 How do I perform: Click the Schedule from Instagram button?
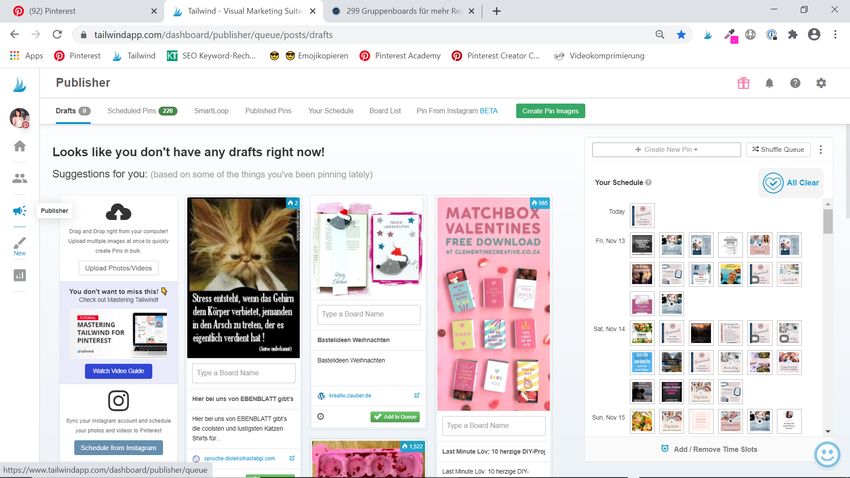pos(118,447)
